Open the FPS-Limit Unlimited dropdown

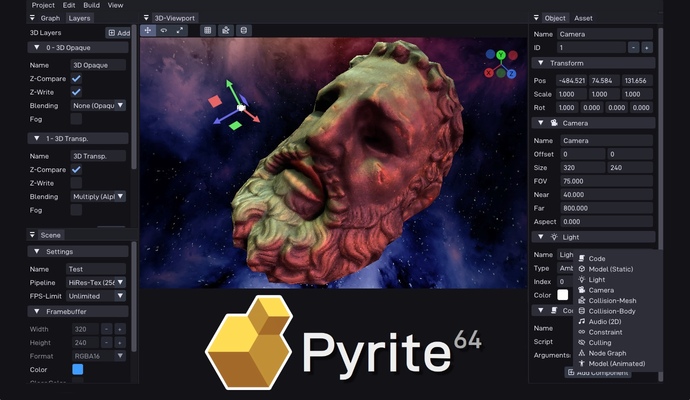tap(98, 295)
